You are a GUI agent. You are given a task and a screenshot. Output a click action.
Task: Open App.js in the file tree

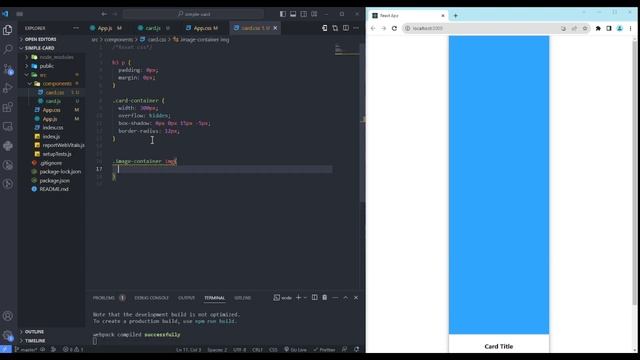tap(50, 119)
